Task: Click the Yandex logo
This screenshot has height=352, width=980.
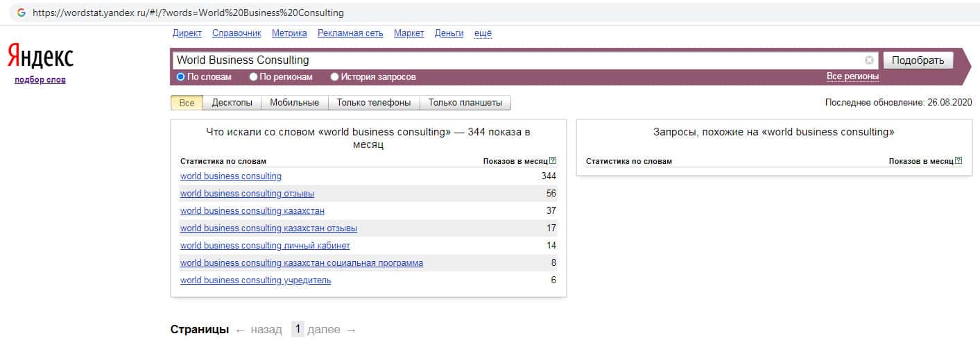Action: pyautogui.click(x=40, y=57)
